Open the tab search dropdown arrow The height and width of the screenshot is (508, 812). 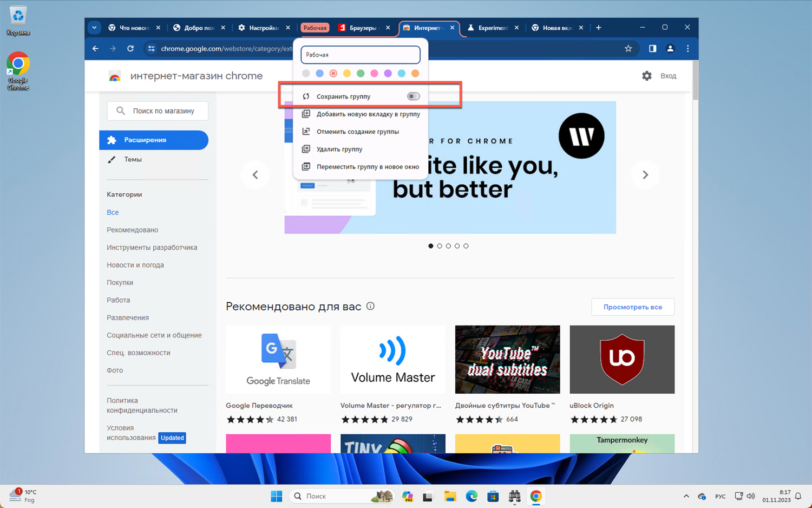point(94,28)
